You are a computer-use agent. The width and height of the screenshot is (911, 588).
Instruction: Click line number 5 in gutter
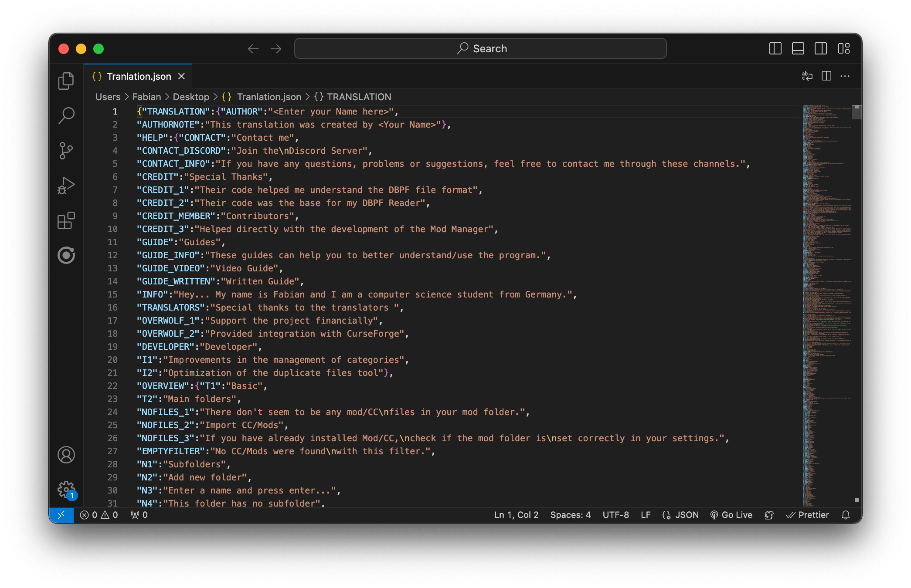click(x=115, y=164)
